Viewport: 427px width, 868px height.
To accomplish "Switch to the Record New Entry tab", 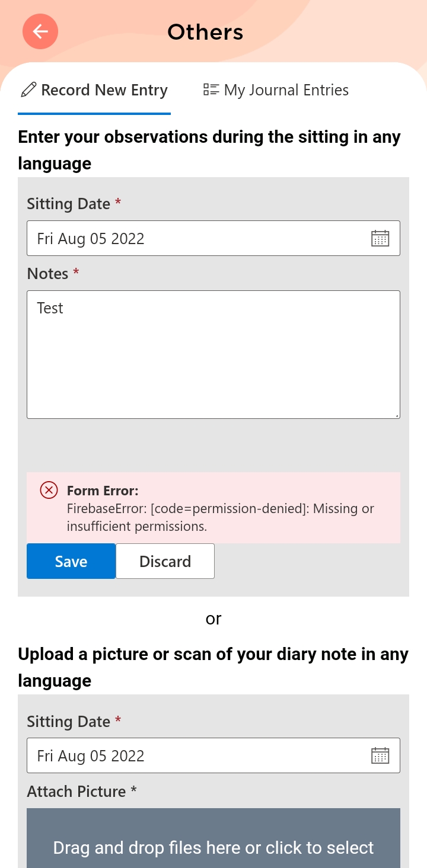I will [x=95, y=90].
